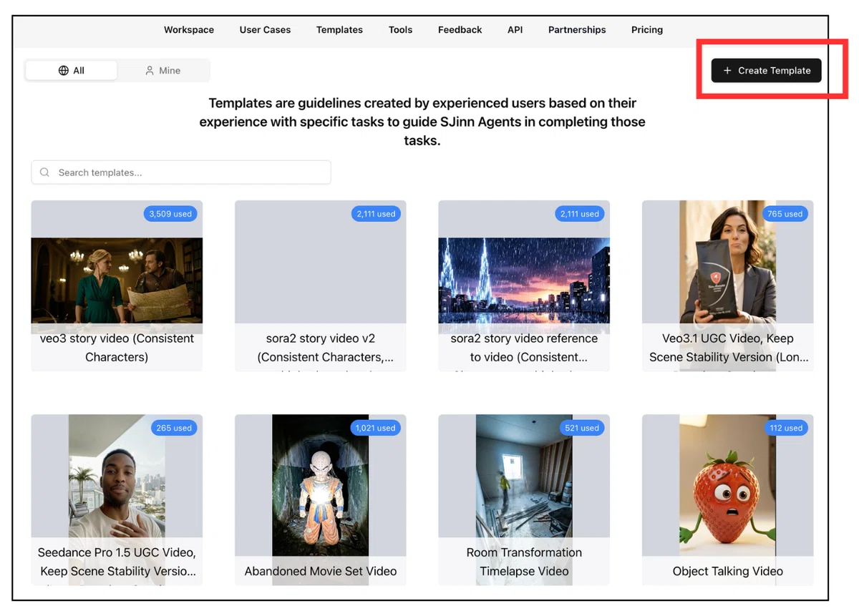Image resolution: width=859 pixels, height=616 pixels.
Task: Open the Object Talking Video thumbnail
Action: pos(727,485)
